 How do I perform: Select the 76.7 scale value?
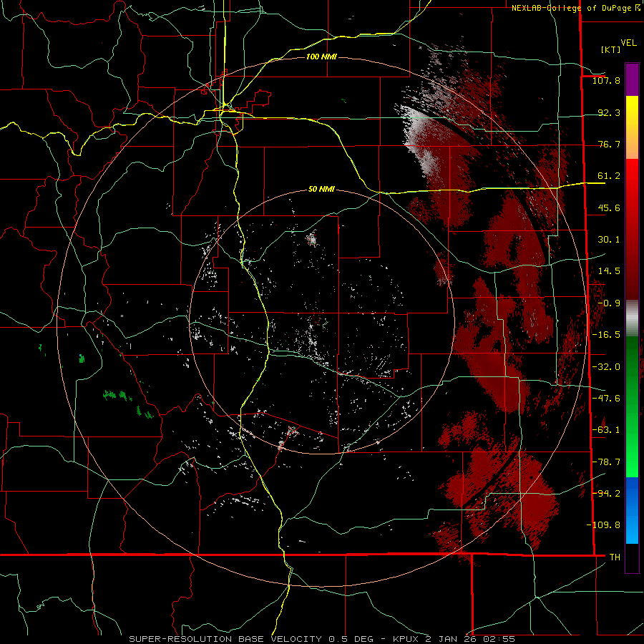(609, 144)
